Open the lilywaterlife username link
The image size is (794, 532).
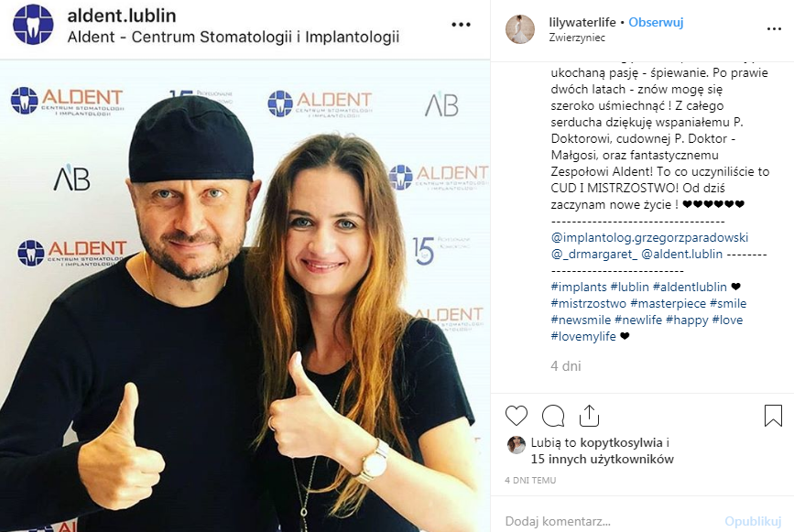point(582,22)
